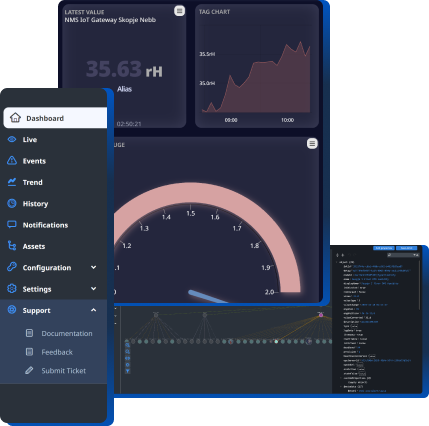Click the left blue button above JSON panel
Image resolution: width=429 pixels, height=426 pixels.
384,248
